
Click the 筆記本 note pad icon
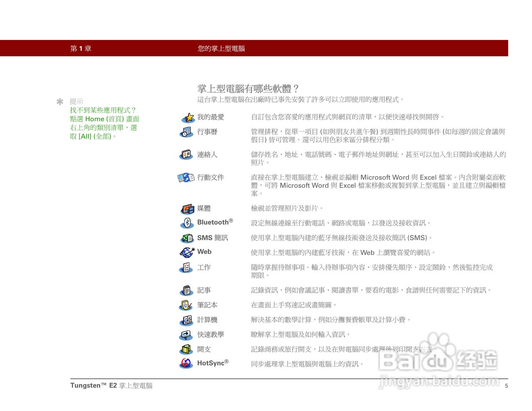pyautogui.click(x=186, y=305)
